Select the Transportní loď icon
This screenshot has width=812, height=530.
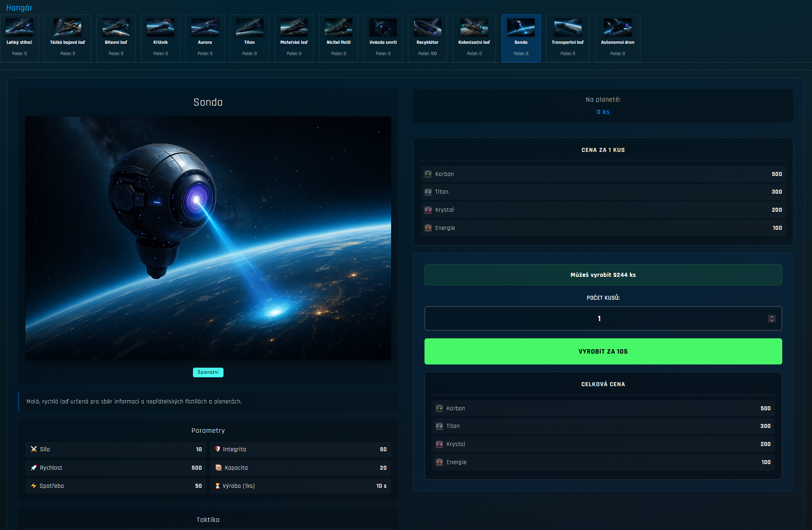point(568,28)
